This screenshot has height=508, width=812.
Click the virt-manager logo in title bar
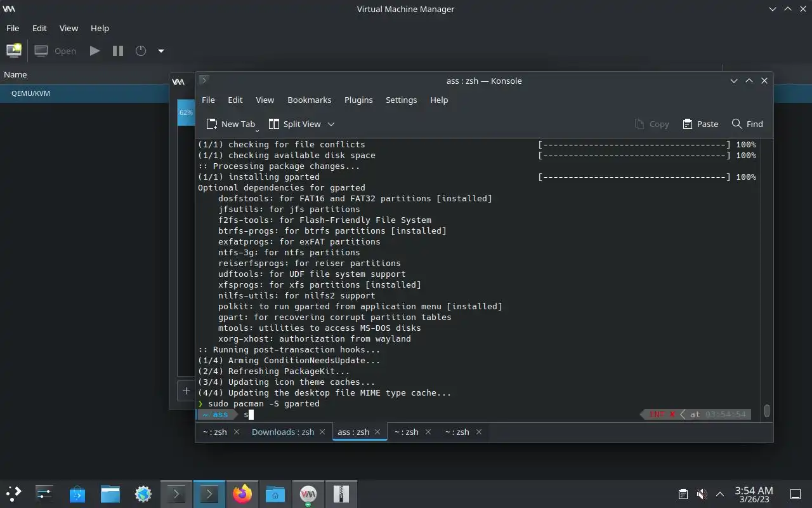point(9,9)
